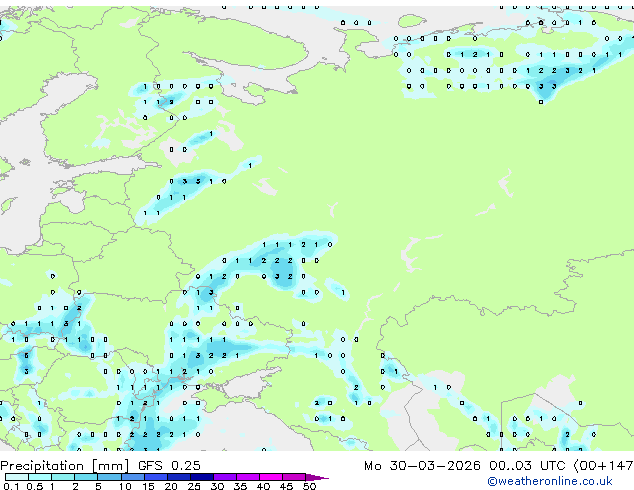Click the '50' legend scale label
Image resolution: width=634 pixels, height=490 pixels.
click(310, 486)
